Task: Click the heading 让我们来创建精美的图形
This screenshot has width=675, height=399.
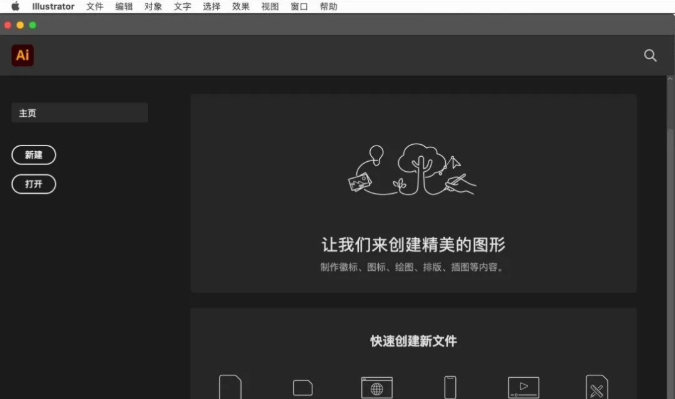Action: coord(413,244)
